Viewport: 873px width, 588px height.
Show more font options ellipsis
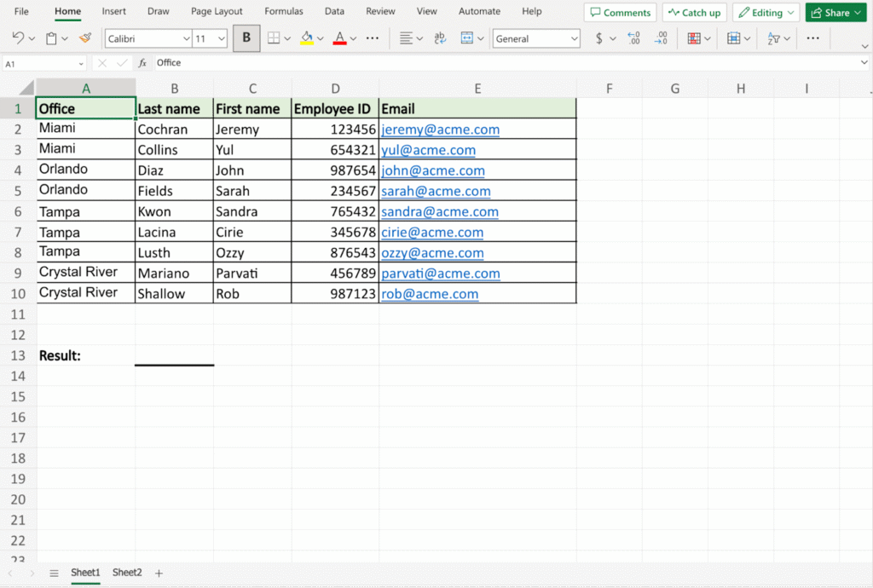click(x=373, y=38)
